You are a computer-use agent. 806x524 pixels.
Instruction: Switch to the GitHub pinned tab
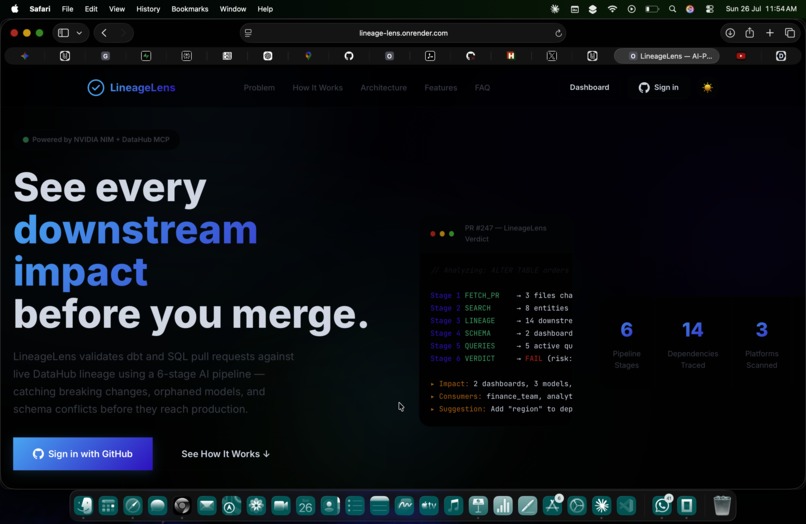pos(349,56)
